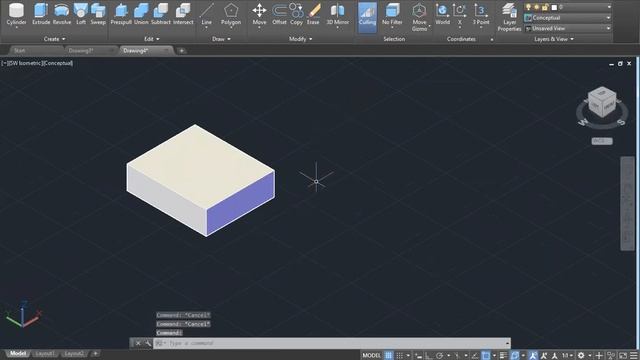Toggle 3D object snap icon
The image size is (640, 360).
pyautogui.click(x=515, y=356)
